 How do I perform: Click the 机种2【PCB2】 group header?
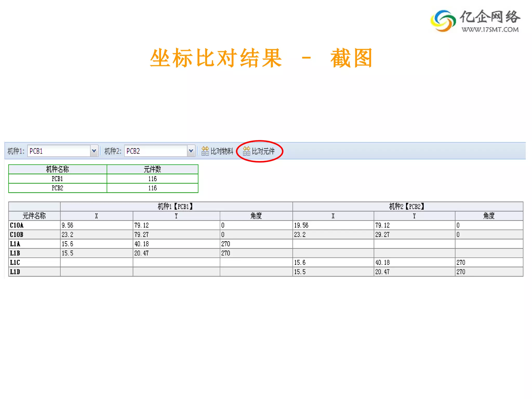click(408, 207)
